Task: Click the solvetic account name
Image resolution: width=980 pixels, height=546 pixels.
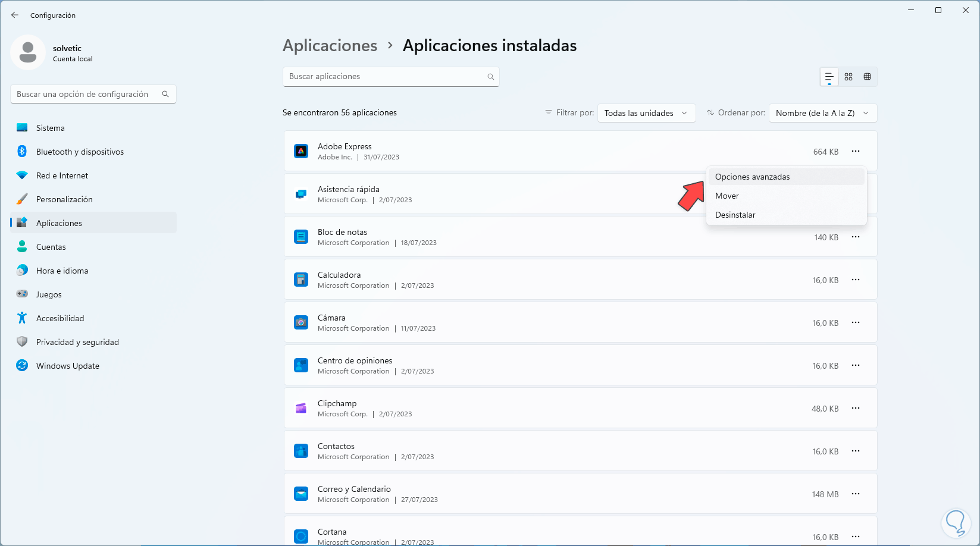Action: (67, 48)
